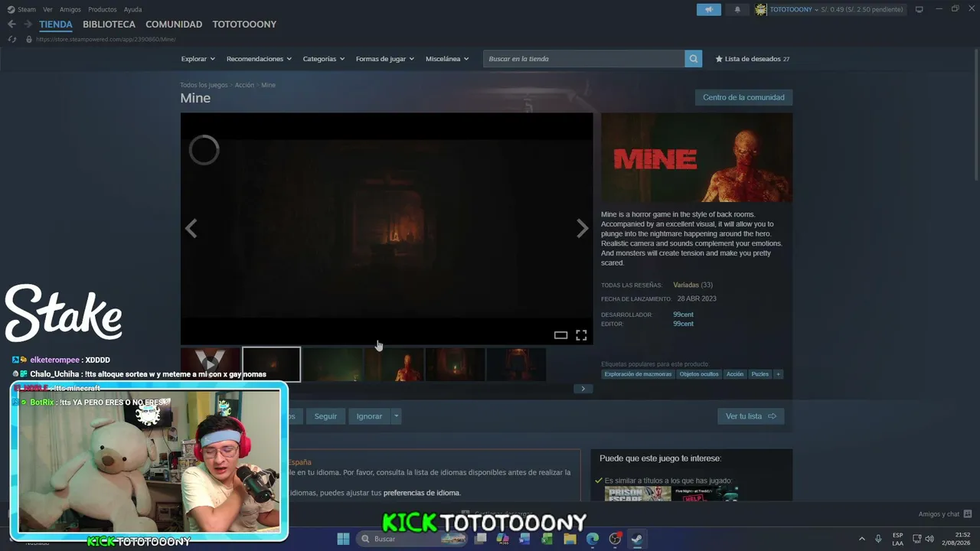Switch to the BIBLIOTECA tab

[x=109, y=24]
